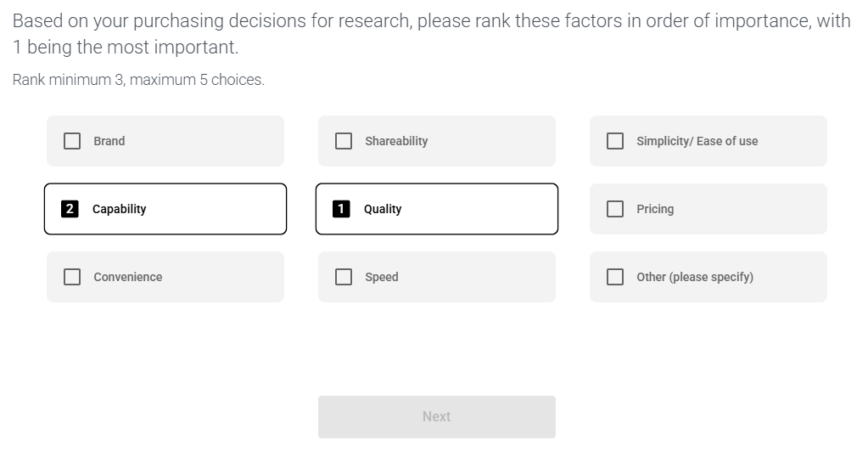Click the rank 1 badge on Quality
868x451 pixels.
pos(341,209)
